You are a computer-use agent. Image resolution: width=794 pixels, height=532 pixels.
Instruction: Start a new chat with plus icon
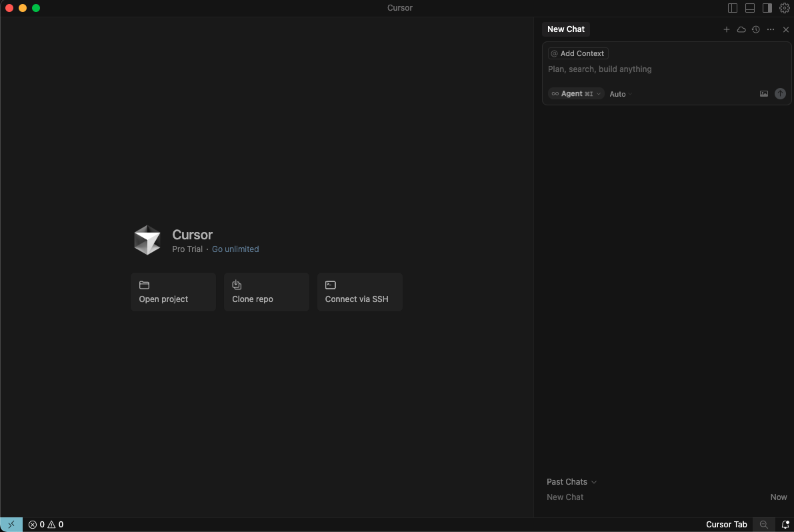click(726, 29)
